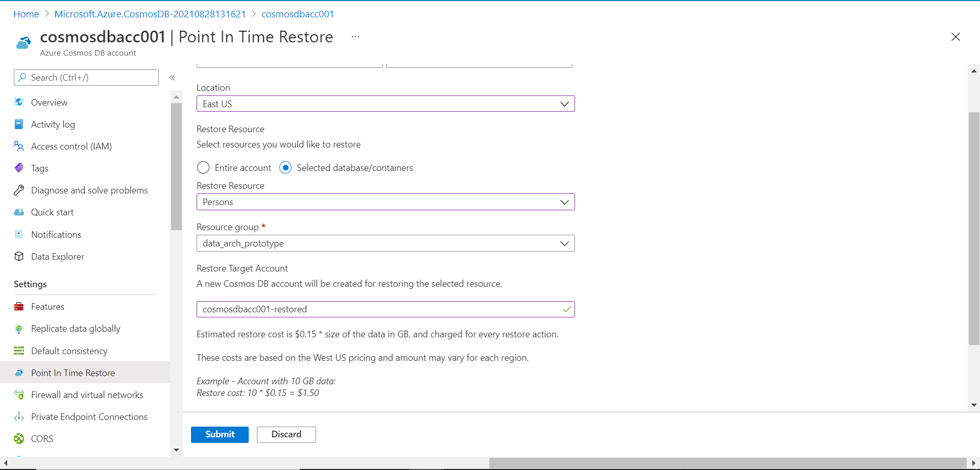
Task: Expand the Restore Resource dropdown showing Persons
Action: pyautogui.click(x=386, y=202)
